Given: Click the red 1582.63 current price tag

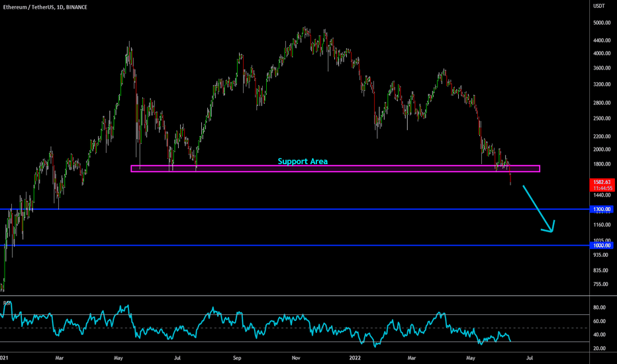Looking at the screenshot, I should click(602, 182).
